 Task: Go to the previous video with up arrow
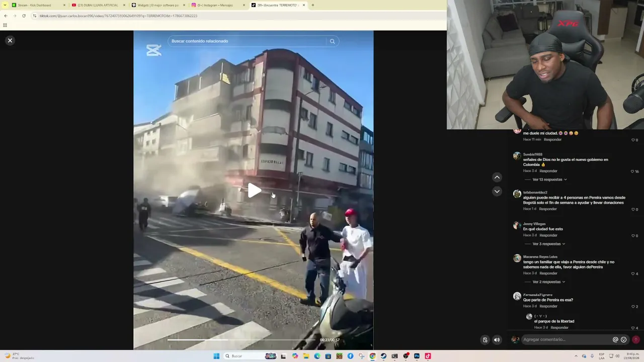[497, 177]
